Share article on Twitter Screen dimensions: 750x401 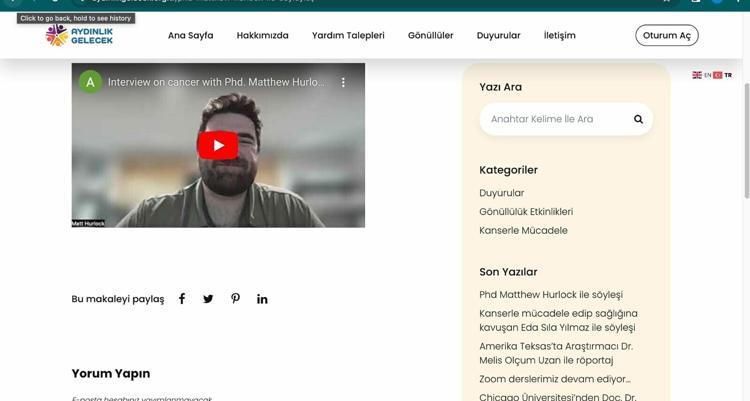pyautogui.click(x=208, y=299)
